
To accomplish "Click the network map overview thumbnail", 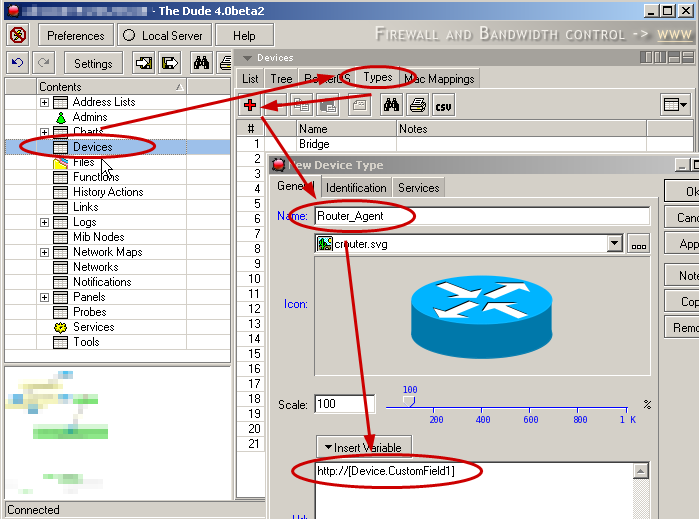I will pos(118,432).
